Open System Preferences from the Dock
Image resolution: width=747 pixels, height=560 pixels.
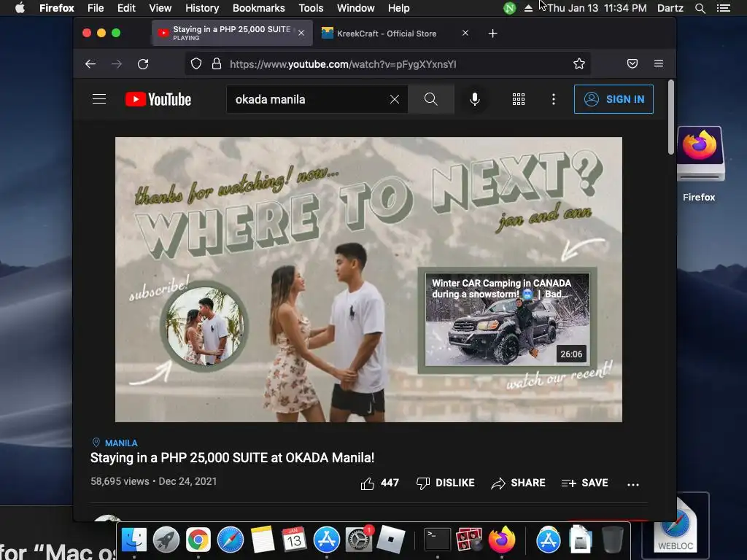359,540
